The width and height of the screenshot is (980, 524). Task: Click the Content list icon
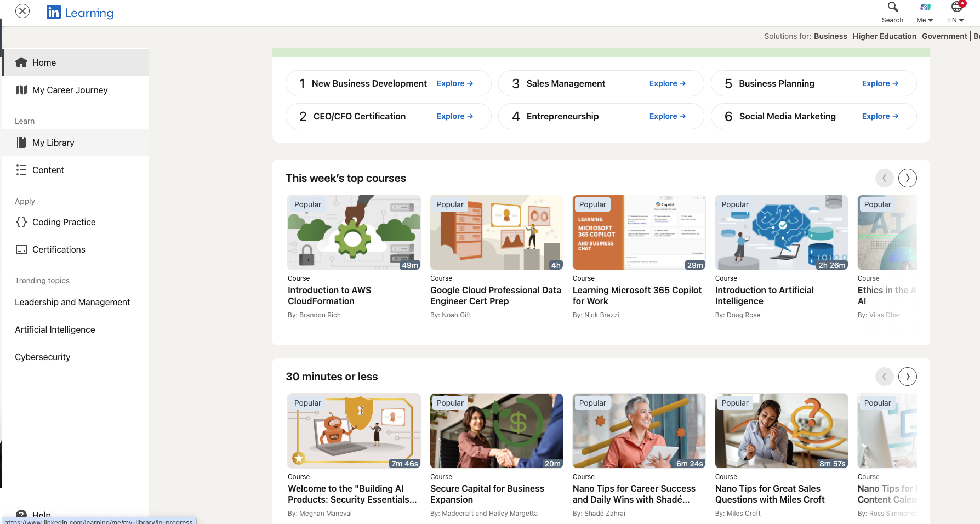21,170
